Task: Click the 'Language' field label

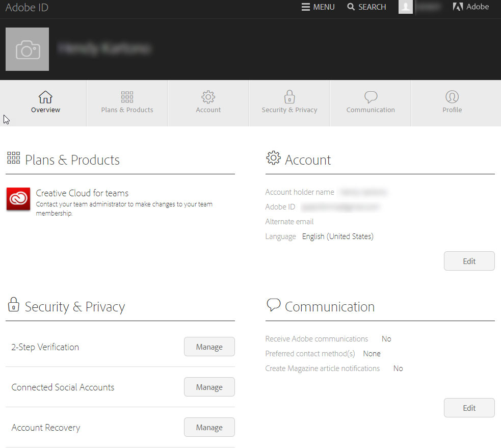Action: [280, 236]
